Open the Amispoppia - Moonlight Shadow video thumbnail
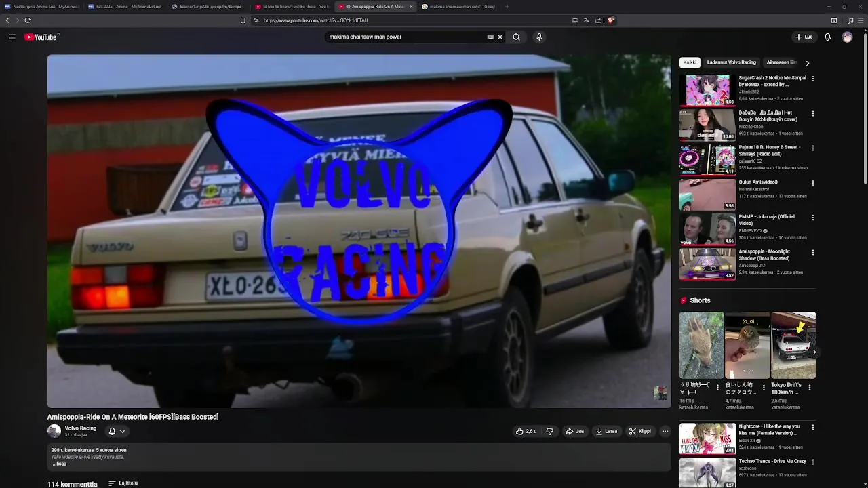The image size is (868, 488). click(707, 264)
